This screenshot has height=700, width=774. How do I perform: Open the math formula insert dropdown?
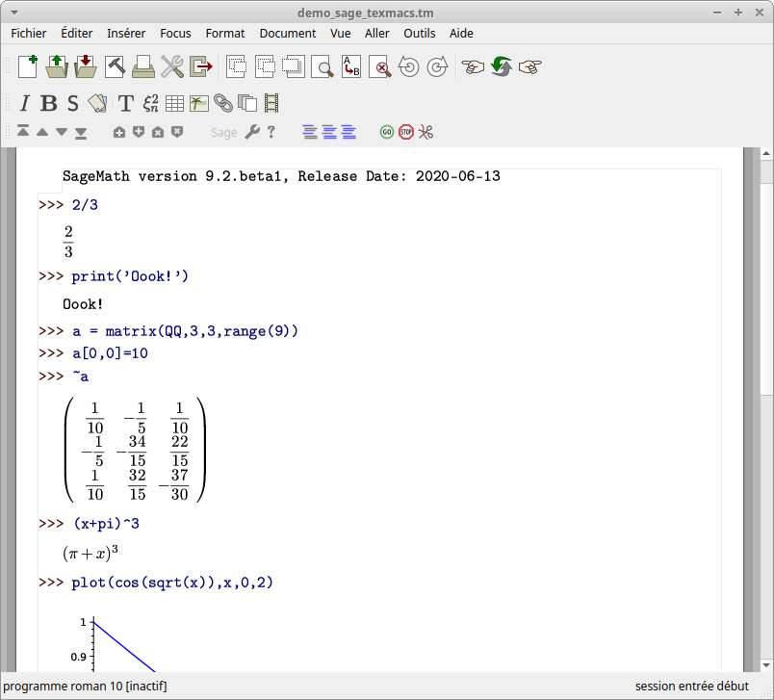tap(150, 103)
